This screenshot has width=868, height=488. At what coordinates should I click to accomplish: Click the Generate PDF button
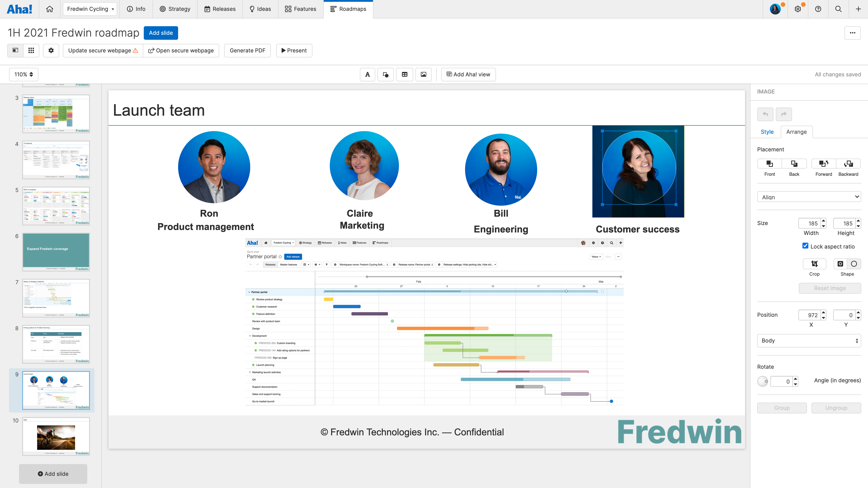pyautogui.click(x=247, y=51)
